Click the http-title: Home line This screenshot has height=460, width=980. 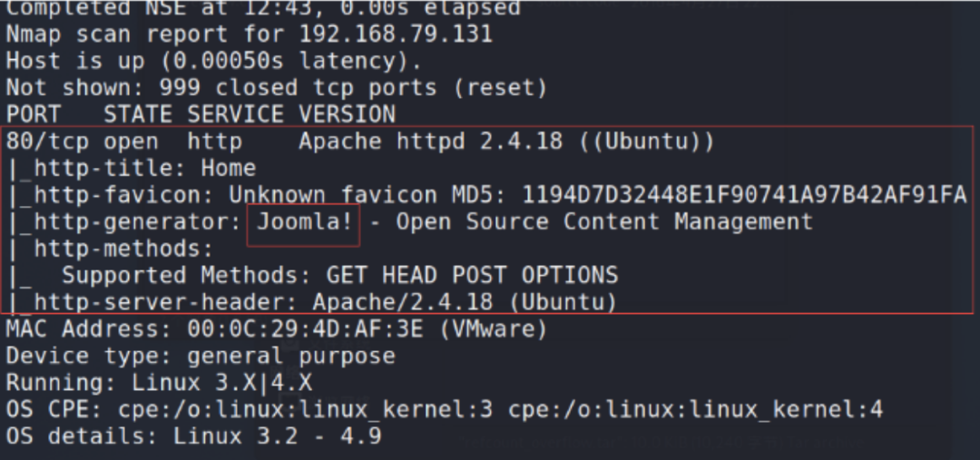(132, 168)
